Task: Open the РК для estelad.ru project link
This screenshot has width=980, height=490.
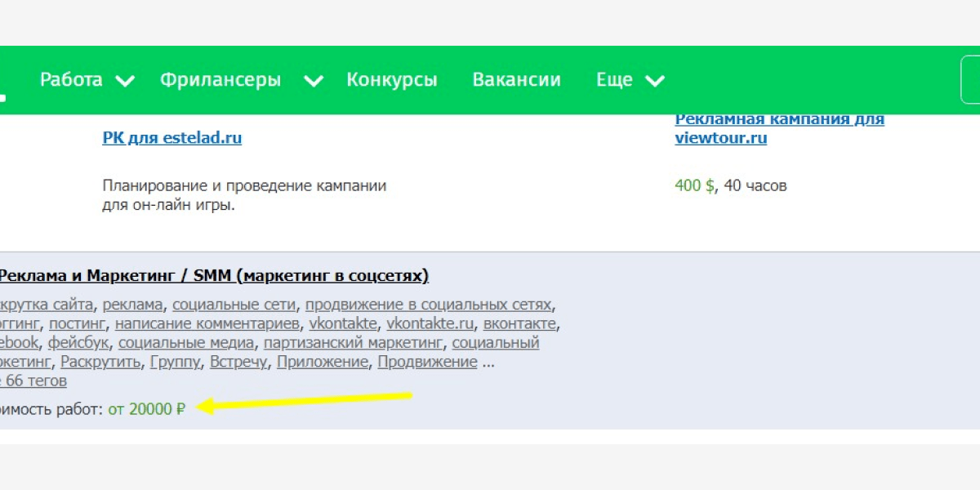Action: pos(171,138)
